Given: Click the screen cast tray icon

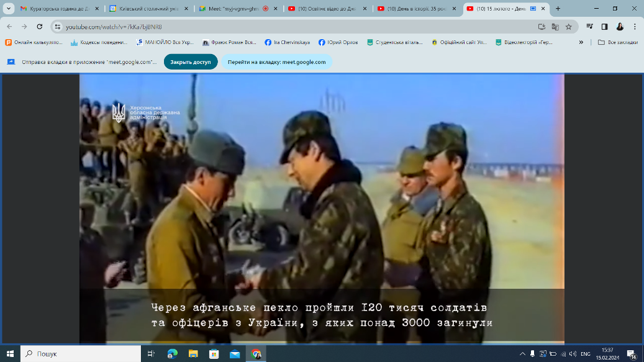Looking at the screenshot, I should (x=543, y=353).
